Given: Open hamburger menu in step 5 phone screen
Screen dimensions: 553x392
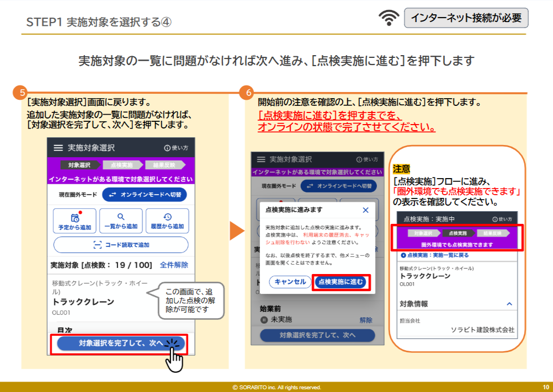Looking at the screenshot, I should 58,148.
